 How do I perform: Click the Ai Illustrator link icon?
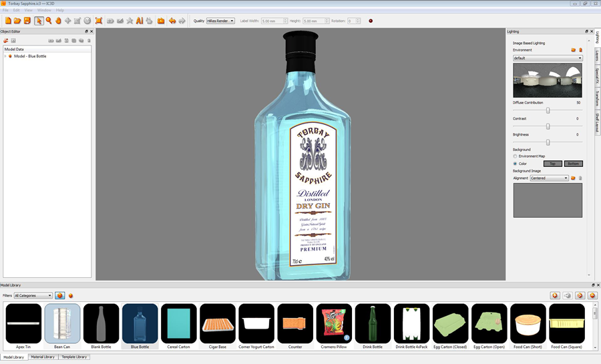[x=140, y=21]
